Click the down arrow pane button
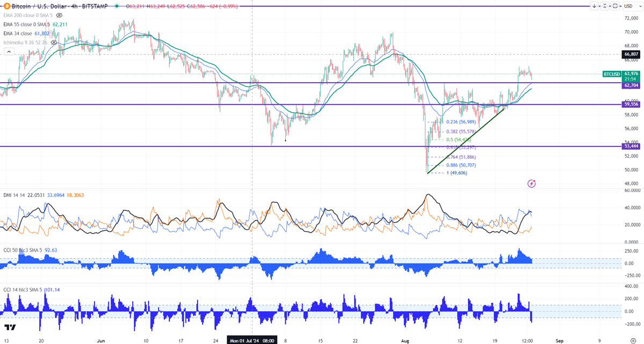This screenshot has width=644, height=344. coord(594,6)
